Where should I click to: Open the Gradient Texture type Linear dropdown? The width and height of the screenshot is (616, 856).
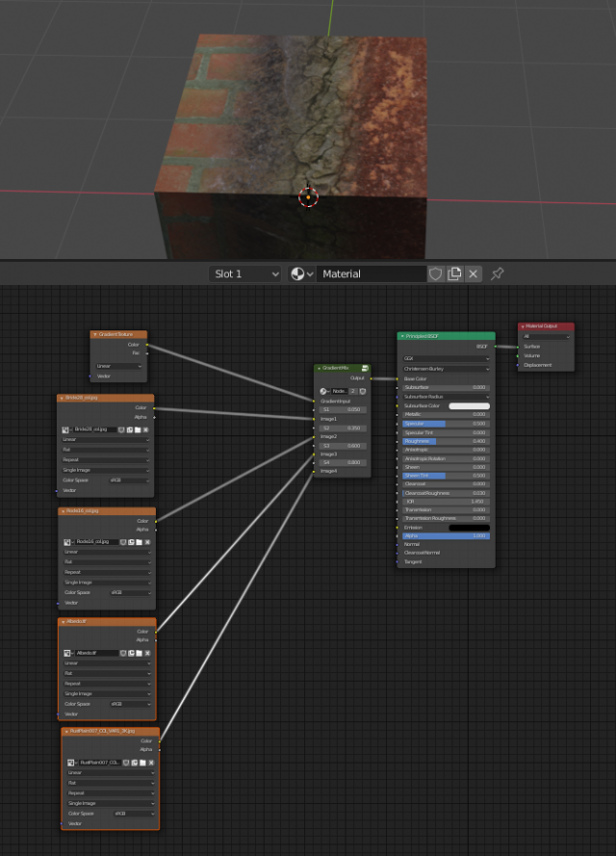click(x=119, y=366)
